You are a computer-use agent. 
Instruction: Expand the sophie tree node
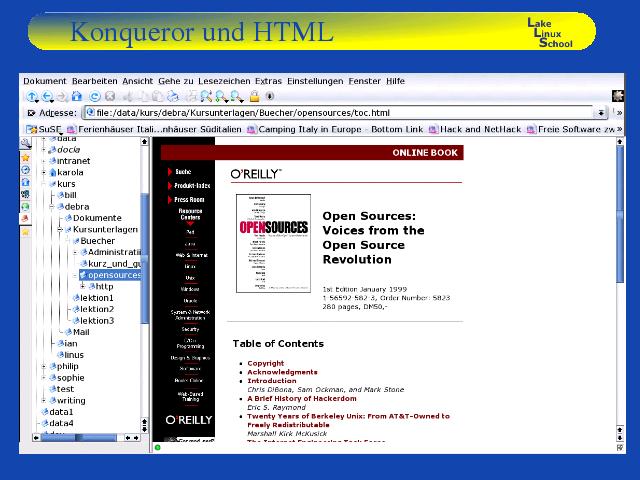[x=44, y=378]
